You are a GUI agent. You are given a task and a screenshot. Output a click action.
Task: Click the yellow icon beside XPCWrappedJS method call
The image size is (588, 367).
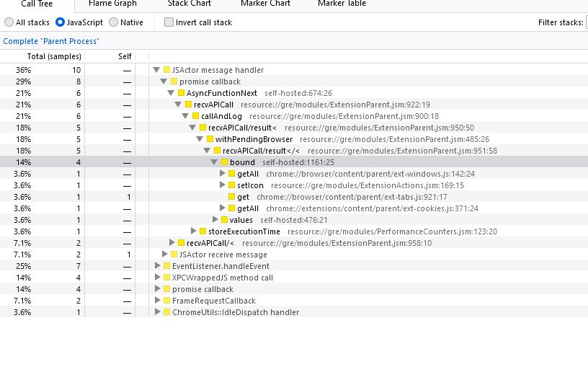(x=167, y=278)
